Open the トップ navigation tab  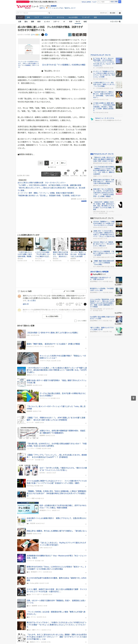[x=20, y=17]
